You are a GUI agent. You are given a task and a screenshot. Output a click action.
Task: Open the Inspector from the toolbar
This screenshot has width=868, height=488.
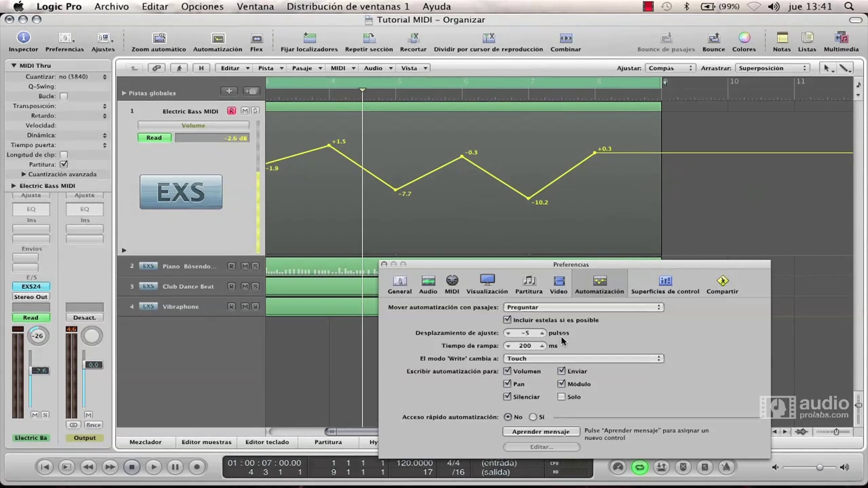click(x=23, y=38)
